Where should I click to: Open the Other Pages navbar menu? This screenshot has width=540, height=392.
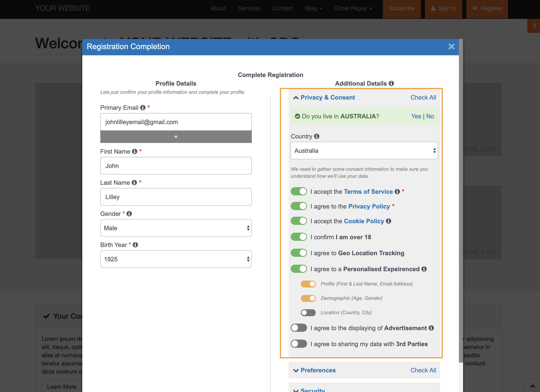coord(353,8)
